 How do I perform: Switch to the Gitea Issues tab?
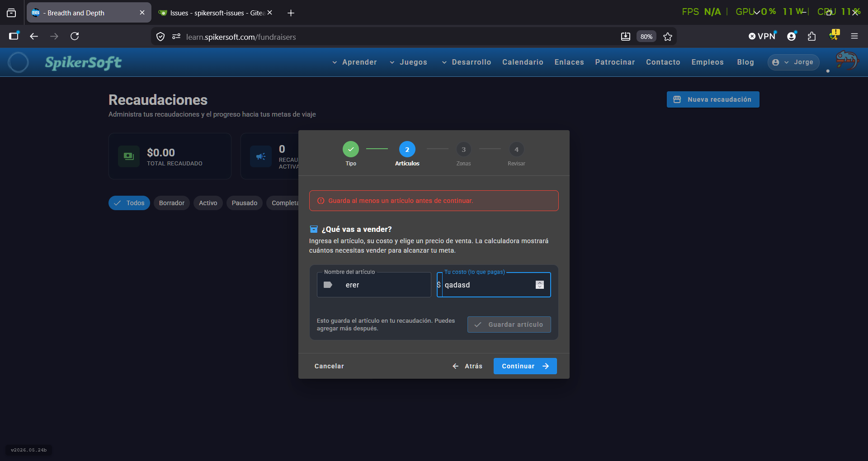[212, 13]
